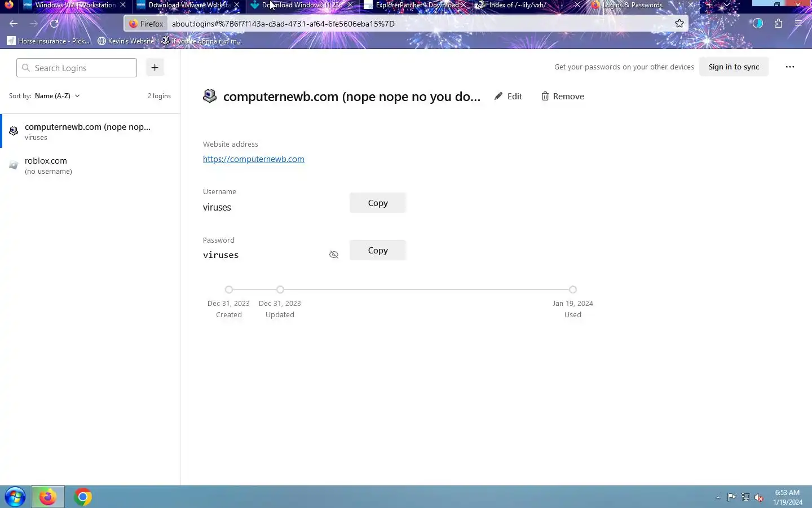Open a new tab with the plus button
Viewport: 812px width, 508px height.
(709, 5)
